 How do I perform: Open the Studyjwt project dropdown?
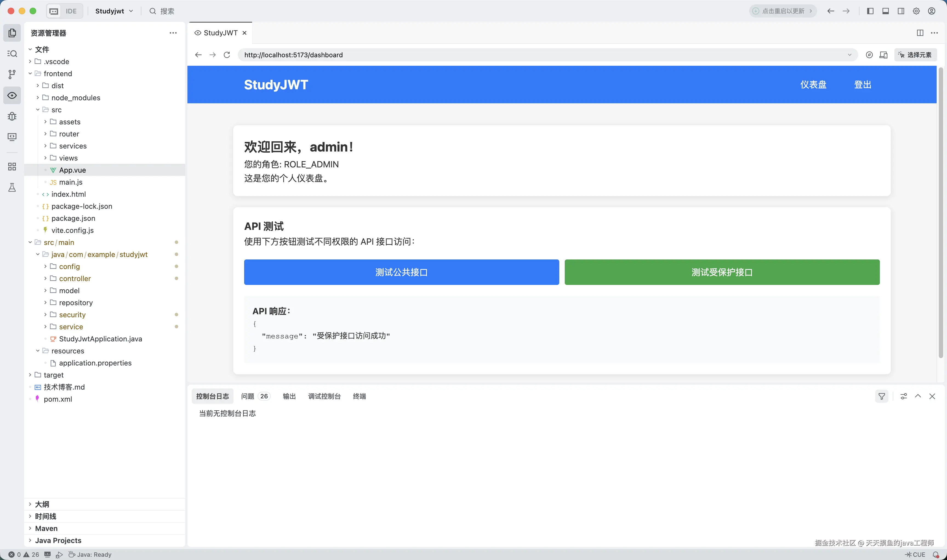click(x=114, y=11)
